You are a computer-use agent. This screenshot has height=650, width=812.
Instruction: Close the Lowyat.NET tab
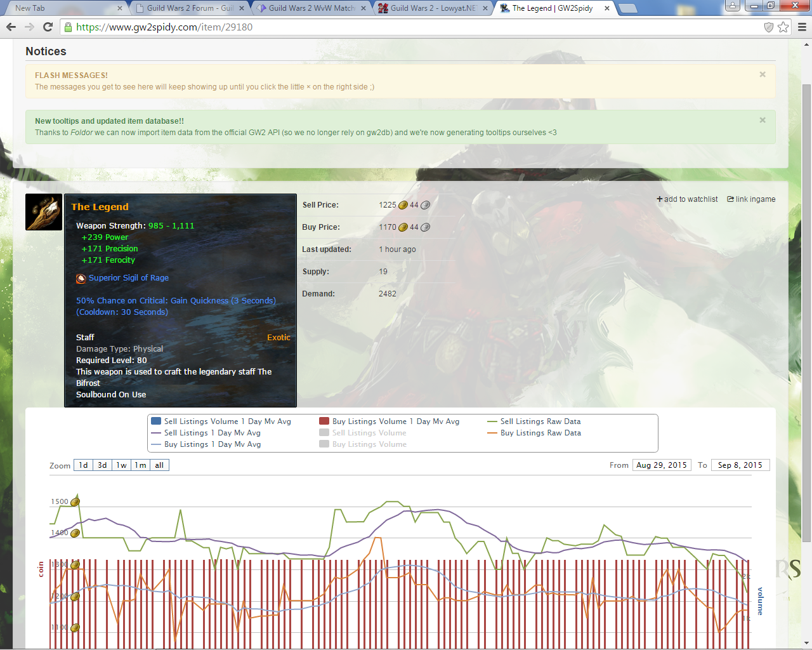click(485, 8)
